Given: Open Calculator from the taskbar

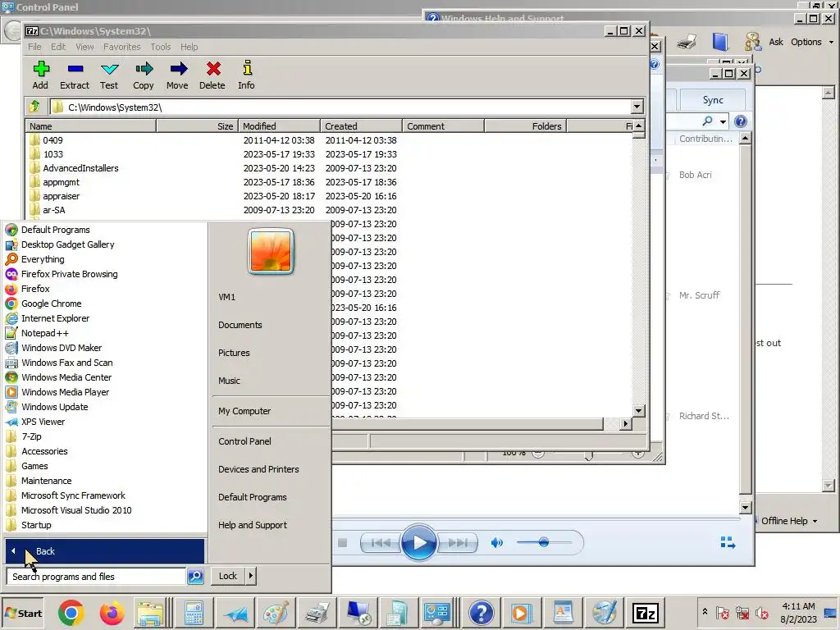Looking at the screenshot, I should click(x=194, y=613).
